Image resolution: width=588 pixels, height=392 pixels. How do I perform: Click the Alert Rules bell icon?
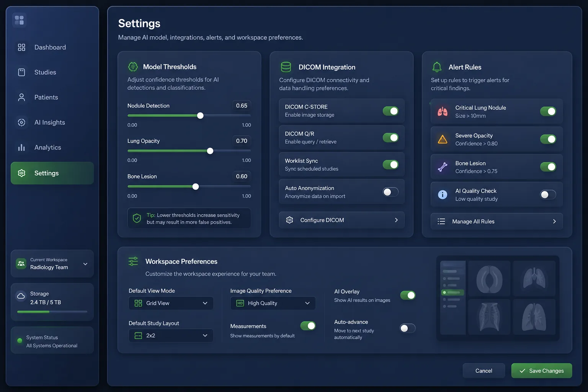coord(437,67)
